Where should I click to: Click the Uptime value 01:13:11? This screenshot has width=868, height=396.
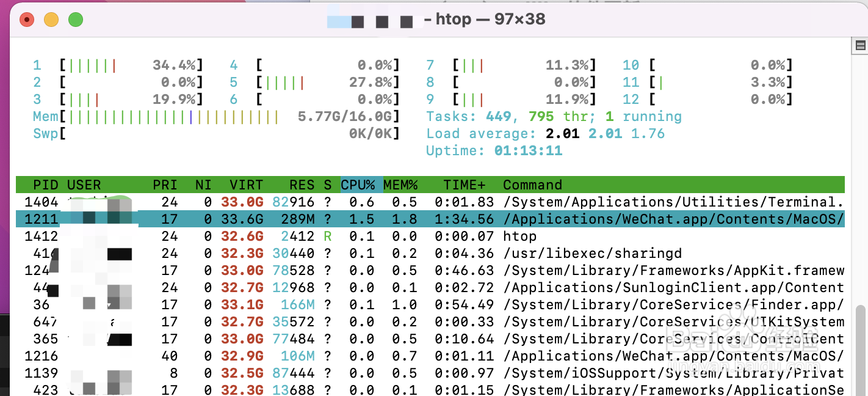click(x=529, y=150)
